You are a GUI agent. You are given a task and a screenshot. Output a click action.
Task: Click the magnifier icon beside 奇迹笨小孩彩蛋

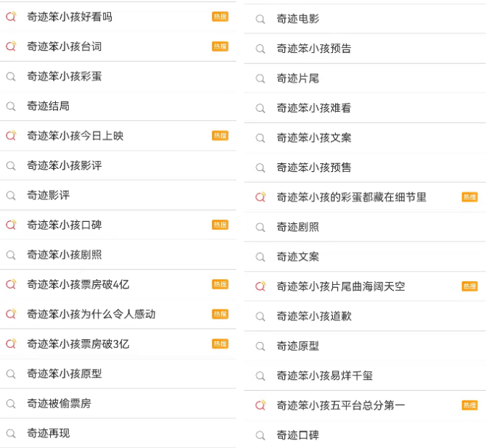(11, 77)
